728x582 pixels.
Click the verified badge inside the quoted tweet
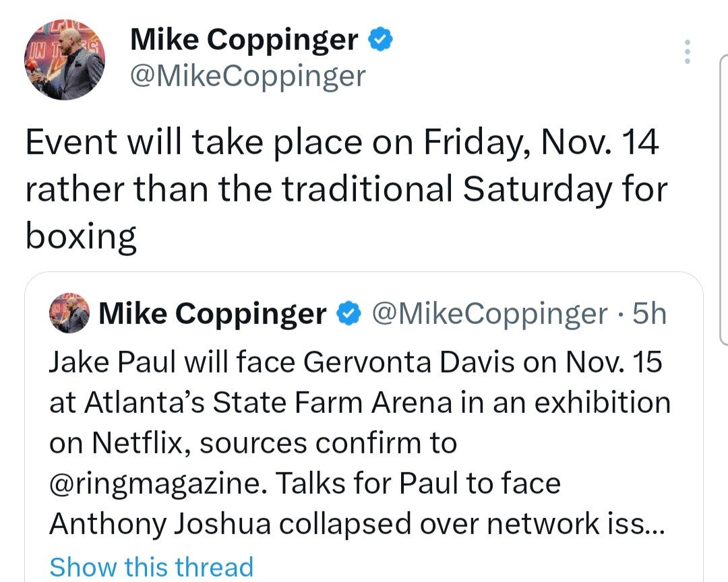pyautogui.click(x=348, y=314)
